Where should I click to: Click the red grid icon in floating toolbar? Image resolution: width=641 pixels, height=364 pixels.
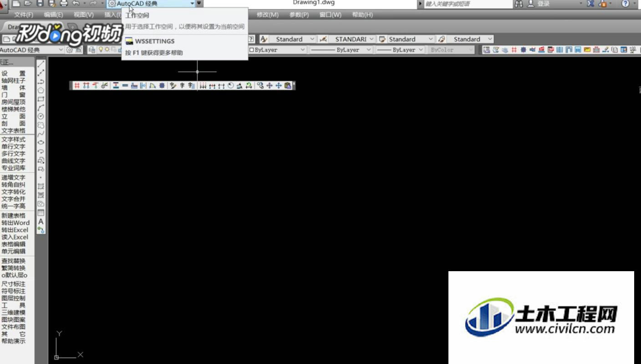(x=77, y=85)
